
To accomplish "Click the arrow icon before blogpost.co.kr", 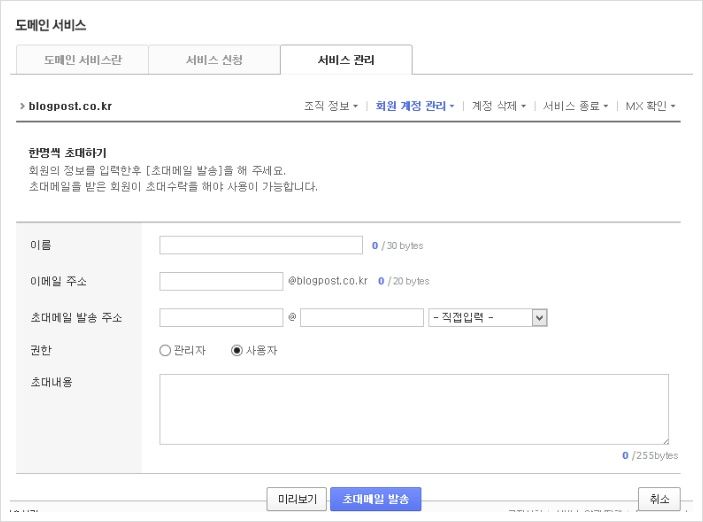I will tap(22, 106).
